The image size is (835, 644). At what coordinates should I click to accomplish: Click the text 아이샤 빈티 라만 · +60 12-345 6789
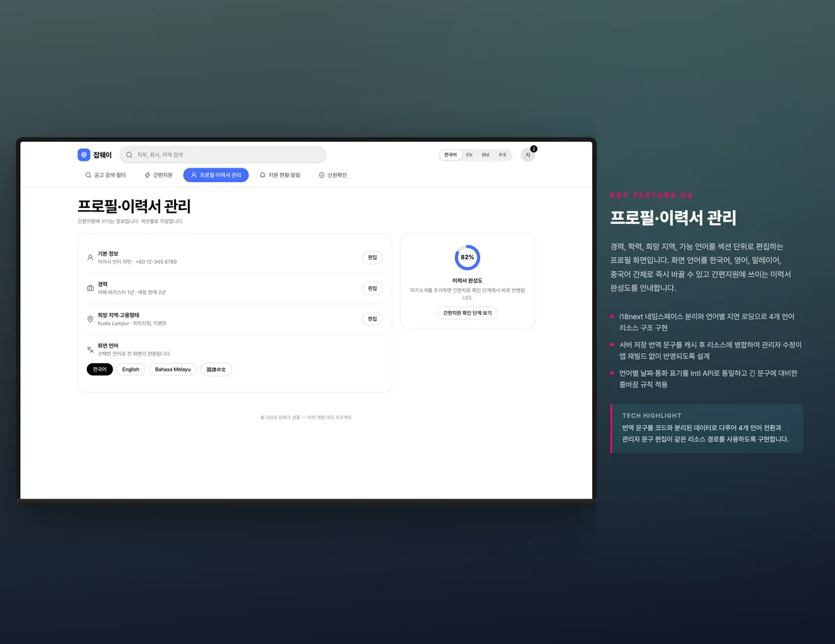(137, 261)
